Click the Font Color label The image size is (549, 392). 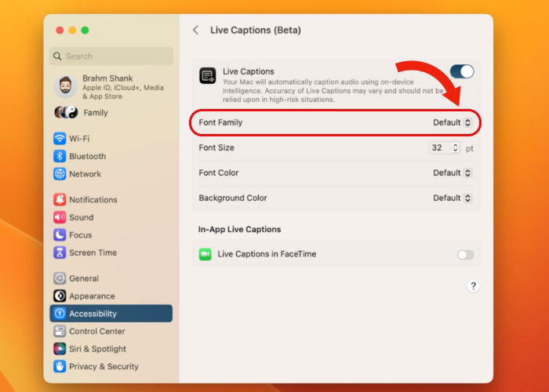coord(219,173)
